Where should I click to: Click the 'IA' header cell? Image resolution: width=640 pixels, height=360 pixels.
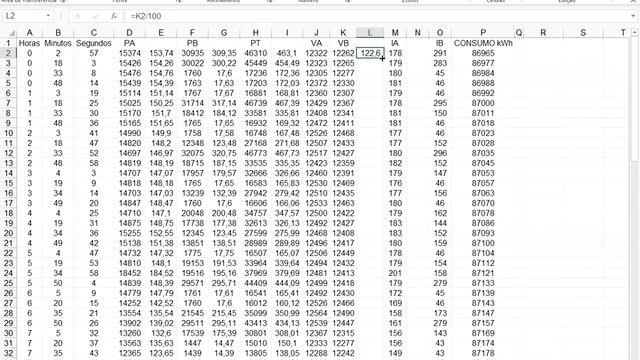[395, 43]
